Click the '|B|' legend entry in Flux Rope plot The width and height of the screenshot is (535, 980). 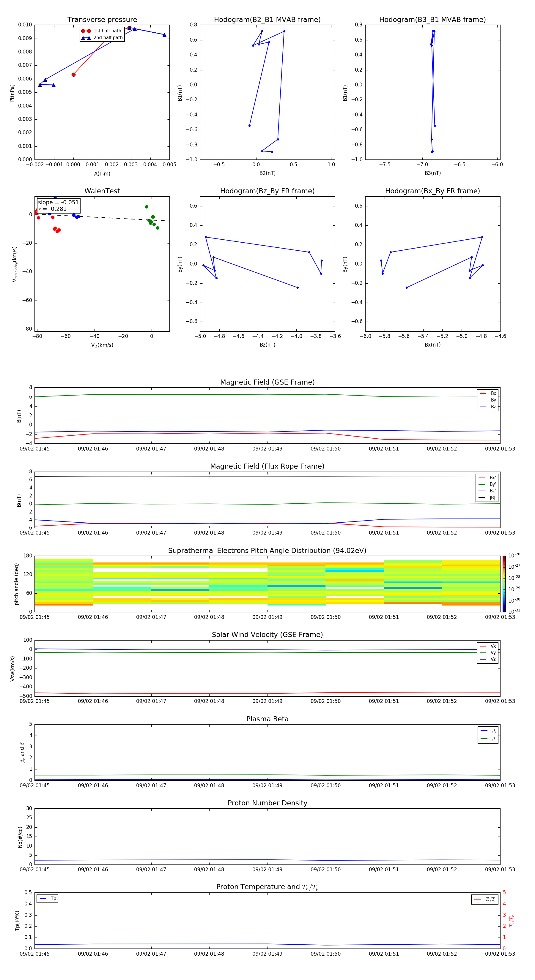click(x=487, y=498)
